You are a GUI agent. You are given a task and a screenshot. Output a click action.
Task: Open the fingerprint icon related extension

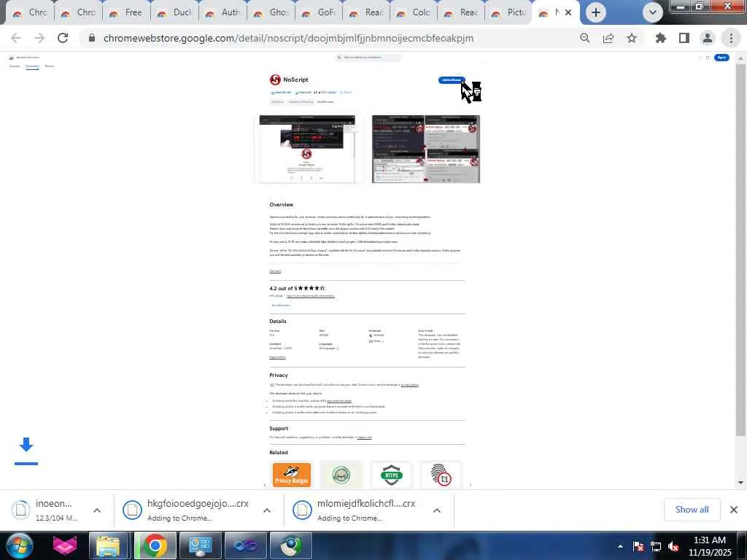tap(441, 475)
